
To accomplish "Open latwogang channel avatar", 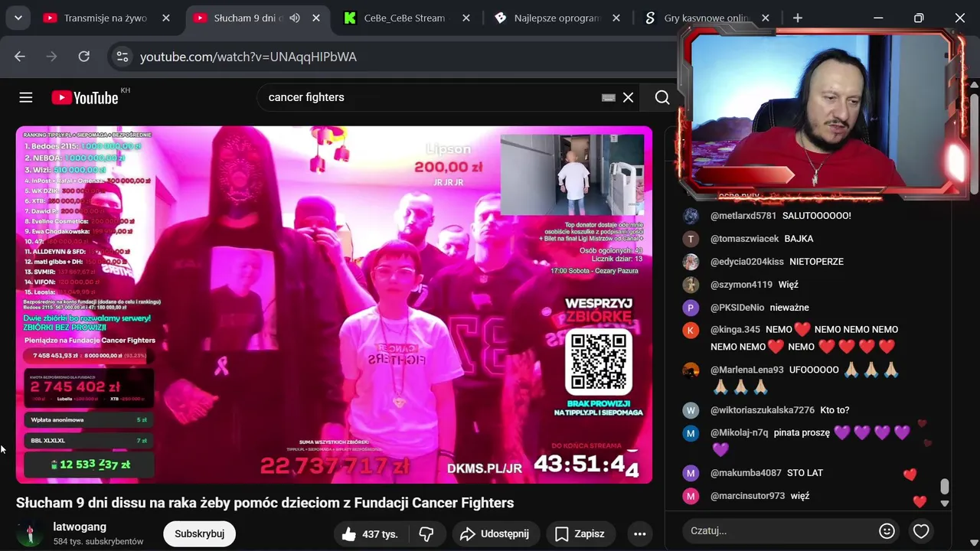I will 30,533.
